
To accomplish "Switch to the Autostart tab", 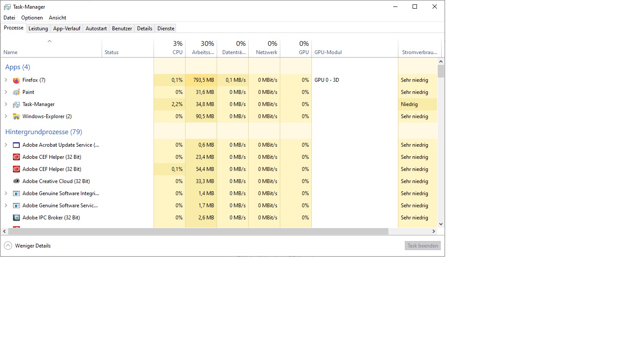I will [x=96, y=29].
